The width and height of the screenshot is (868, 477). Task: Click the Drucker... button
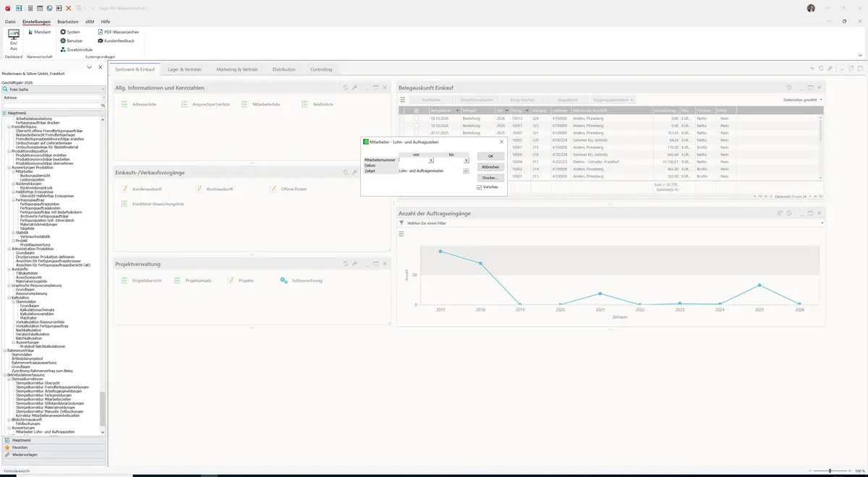click(x=490, y=178)
